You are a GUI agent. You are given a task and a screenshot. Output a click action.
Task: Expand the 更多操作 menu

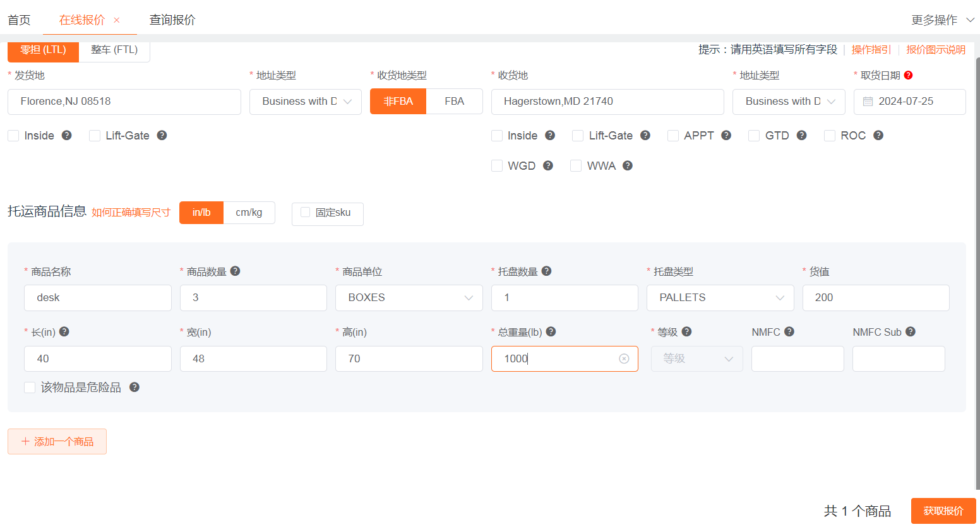coord(943,20)
